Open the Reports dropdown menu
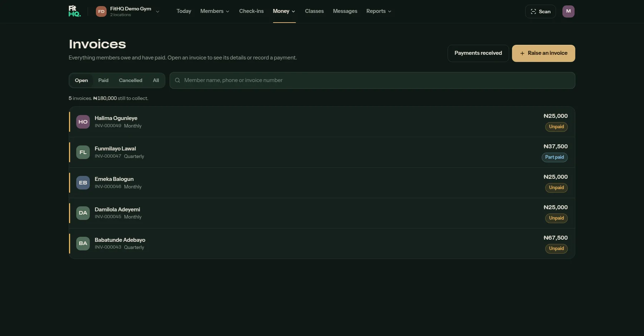Image resolution: width=644 pixels, height=336 pixels. tap(379, 11)
